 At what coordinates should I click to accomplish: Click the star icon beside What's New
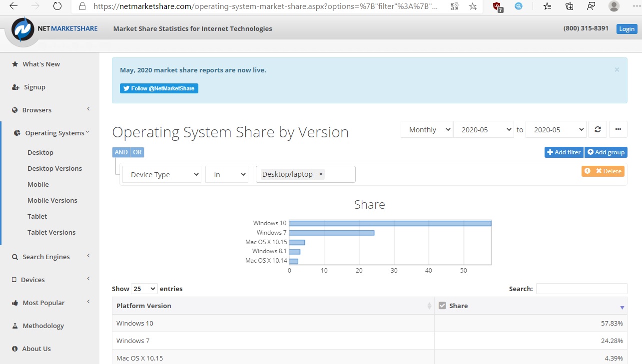point(15,64)
